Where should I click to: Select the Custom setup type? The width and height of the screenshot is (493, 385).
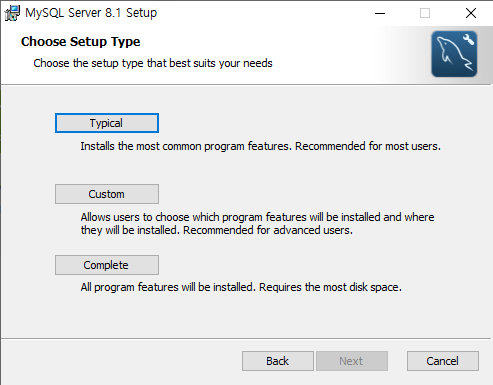point(107,194)
